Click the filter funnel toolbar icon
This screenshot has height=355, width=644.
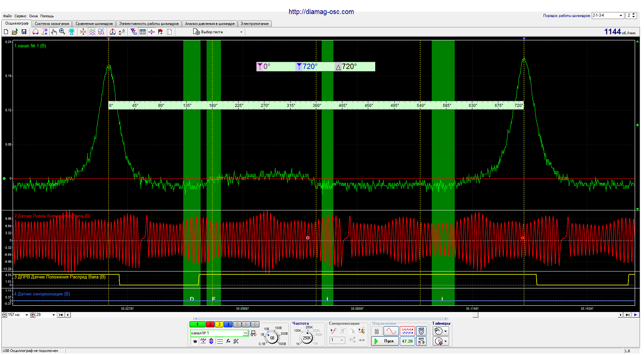[134, 32]
